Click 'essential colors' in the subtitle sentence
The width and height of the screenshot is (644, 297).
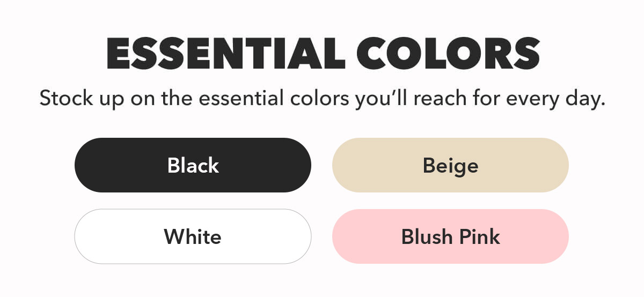(x=275, y=99)
